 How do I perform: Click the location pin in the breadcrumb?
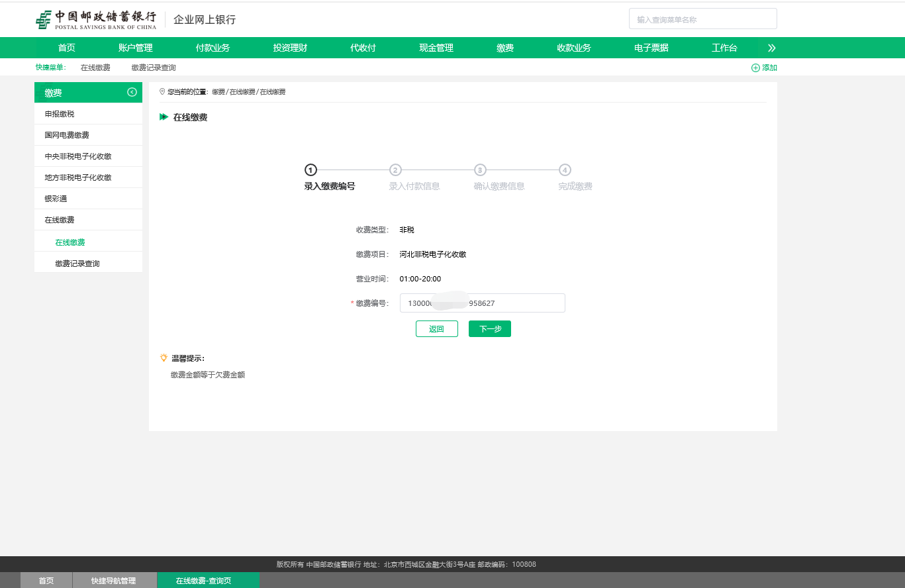(161, 91)
